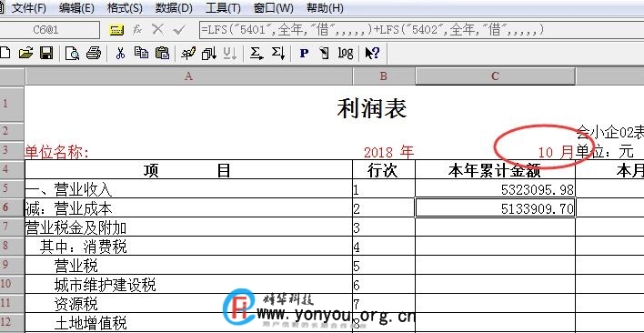Click the 减：营业成本 cell
Viewport: 644px width, 333px height.
tap(188, 207)
